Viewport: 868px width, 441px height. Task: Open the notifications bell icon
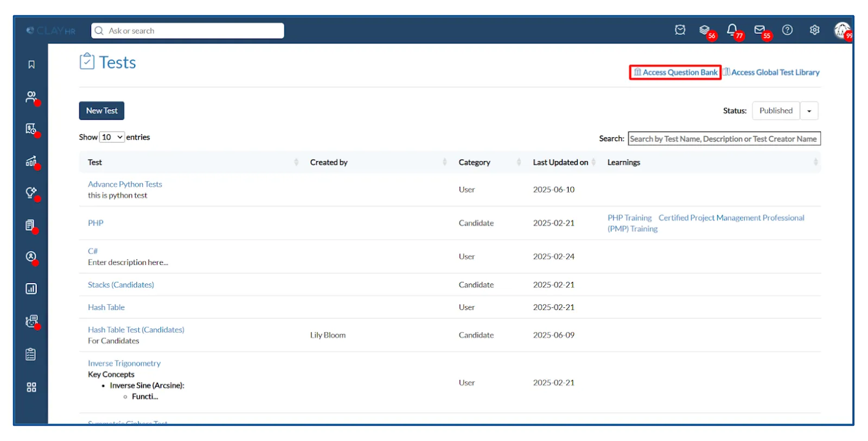(x=732, y=30)
